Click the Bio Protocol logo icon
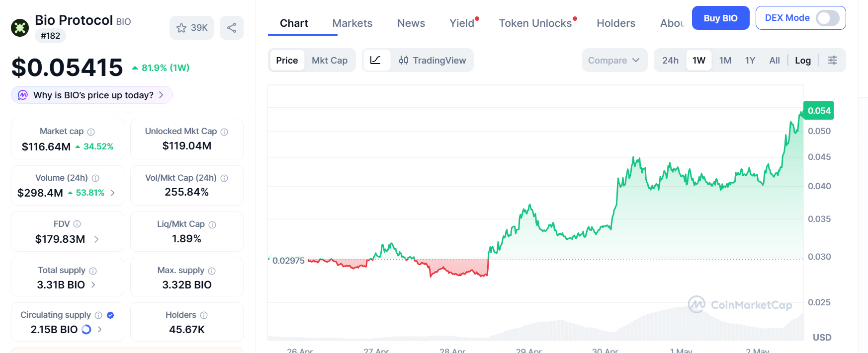The width and height of the screenshot is (868, 353). (x=20, y=28)
